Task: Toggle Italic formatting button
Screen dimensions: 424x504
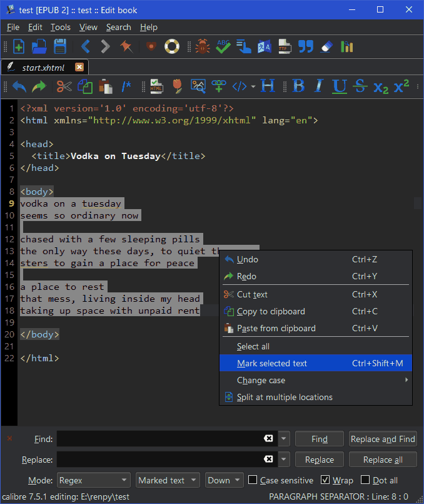Action: 319,86
